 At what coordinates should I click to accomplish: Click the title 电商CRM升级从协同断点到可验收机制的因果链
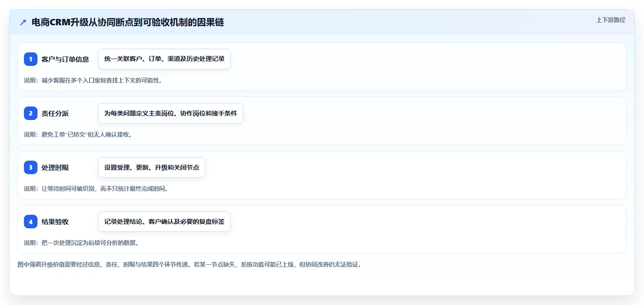(128, 23)
